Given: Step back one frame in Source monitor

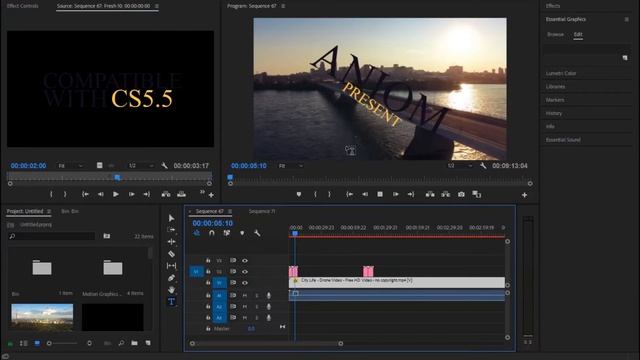Looking at the screenshot, I should click(x=100, y=194).
